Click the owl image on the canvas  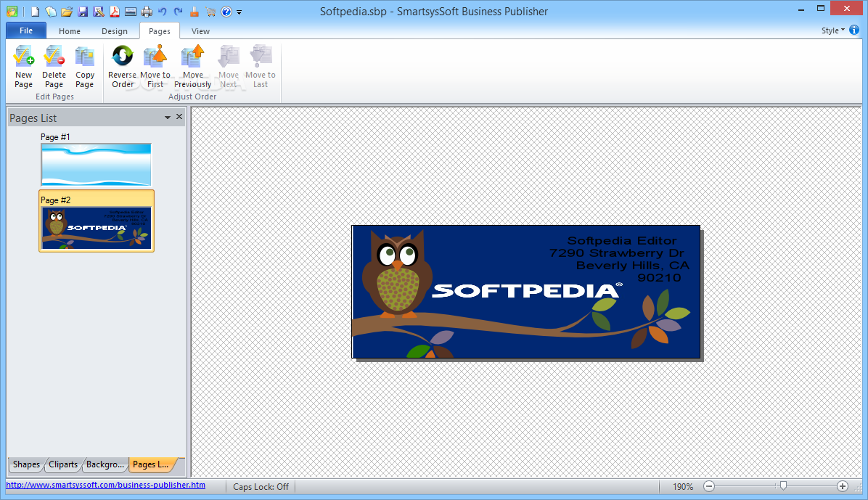point(397,274)
